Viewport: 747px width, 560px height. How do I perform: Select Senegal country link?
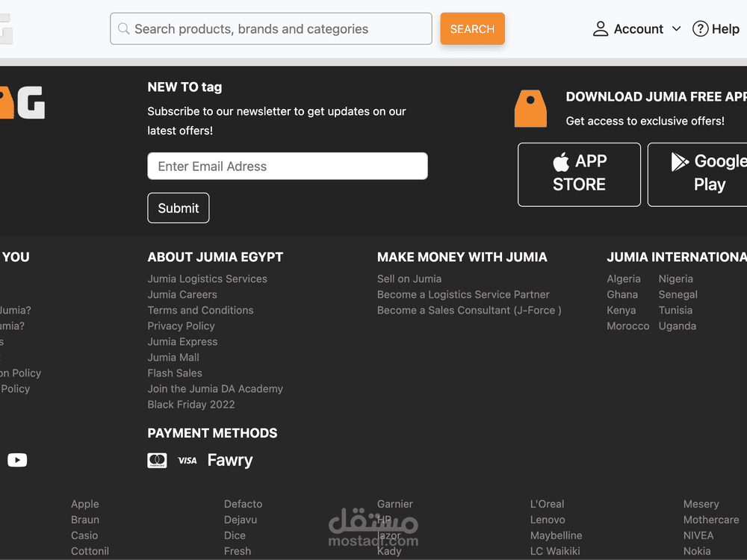[678, 294]
